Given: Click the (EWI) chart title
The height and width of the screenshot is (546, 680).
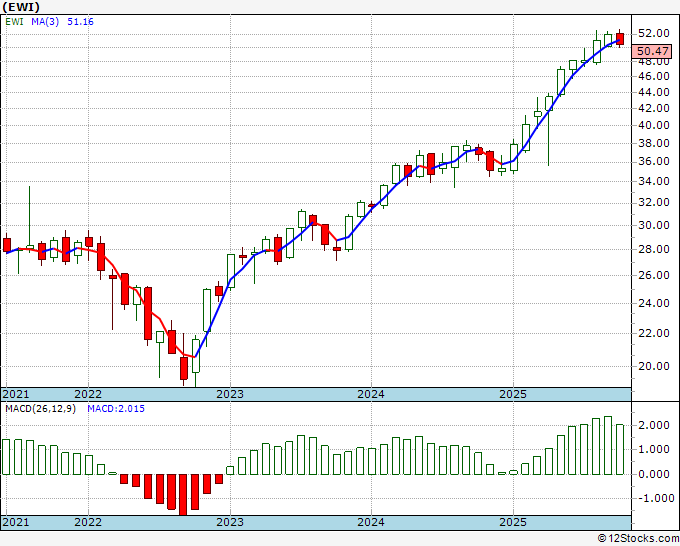Looking at the screenshot, I should click(x=21, y=7).
